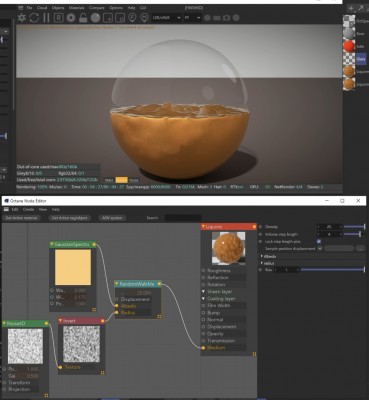Open the PT kernel dropdown
The image size is (369, 400).
[x=193, y=18]
